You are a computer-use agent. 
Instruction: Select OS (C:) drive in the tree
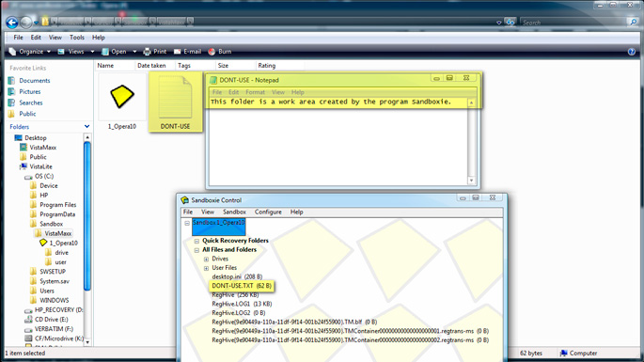click(44, 176)
